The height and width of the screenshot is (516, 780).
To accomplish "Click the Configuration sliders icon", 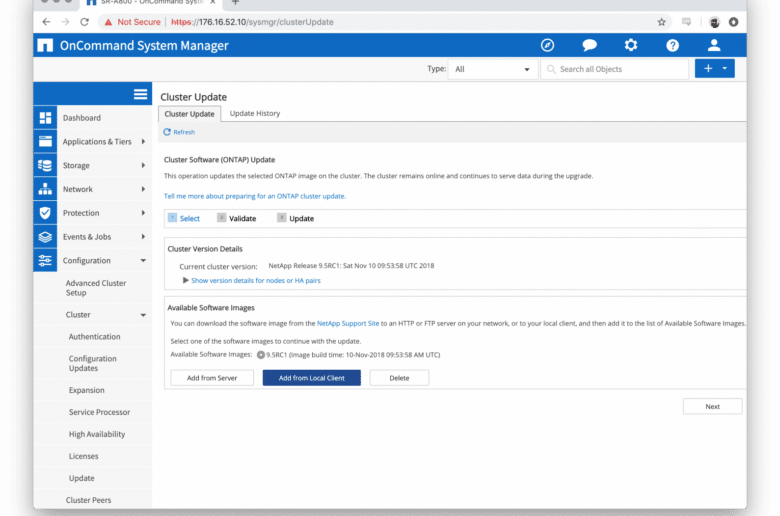I will (45, 260).
